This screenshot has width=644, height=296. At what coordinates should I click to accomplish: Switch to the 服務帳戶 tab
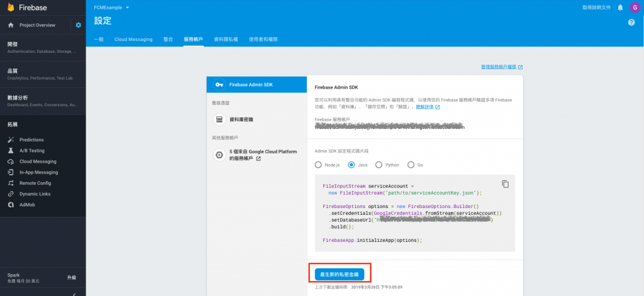pos(194,40)
